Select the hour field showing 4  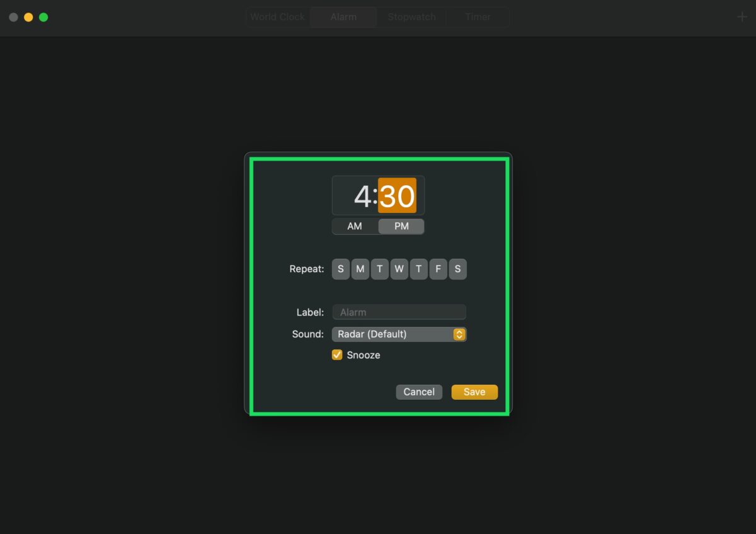(x=362, y=196)
